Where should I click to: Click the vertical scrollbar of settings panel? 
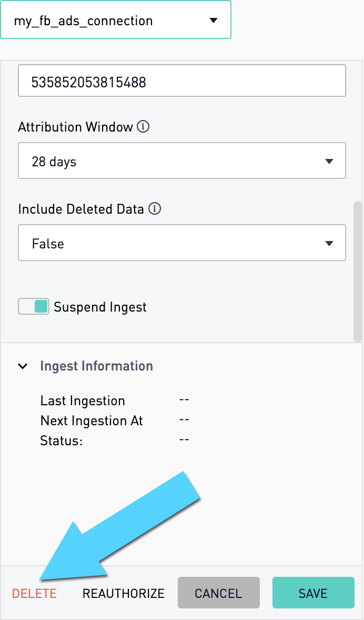(x=358, y=271)
